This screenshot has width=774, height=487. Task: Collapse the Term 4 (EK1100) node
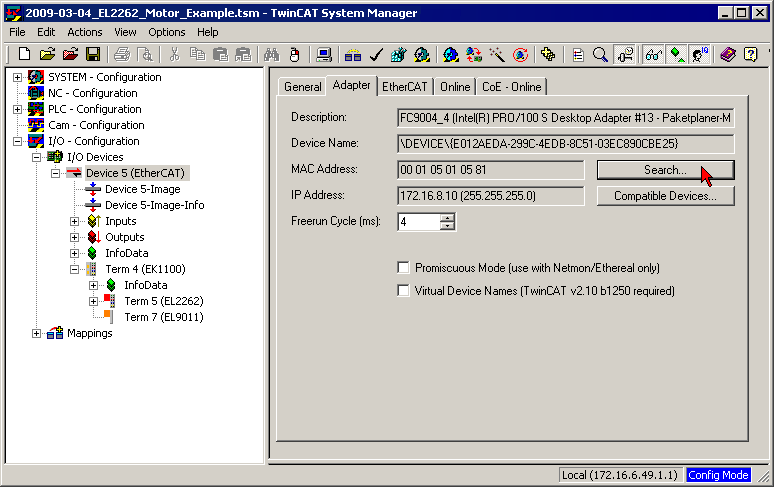[74, 269]
